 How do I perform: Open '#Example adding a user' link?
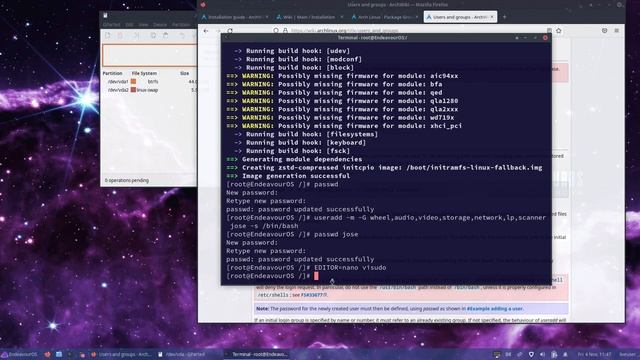(x=495, y=309)
